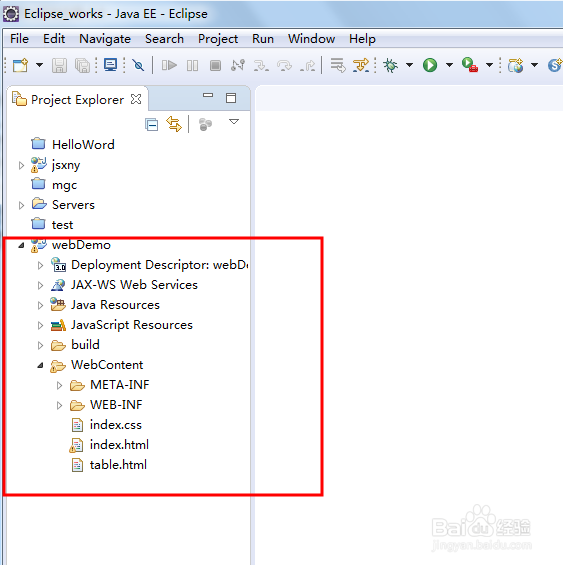
Task: Expand the build folder
Action: [x=40, y=346]
